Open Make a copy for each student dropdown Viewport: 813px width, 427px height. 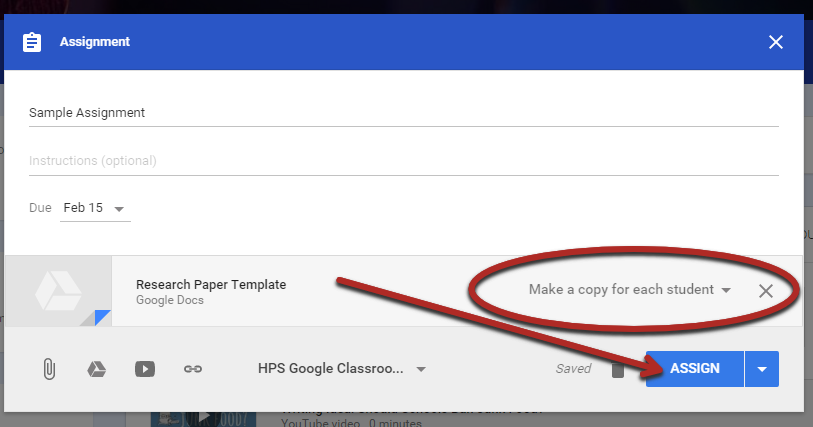click(x=629, y=290)
